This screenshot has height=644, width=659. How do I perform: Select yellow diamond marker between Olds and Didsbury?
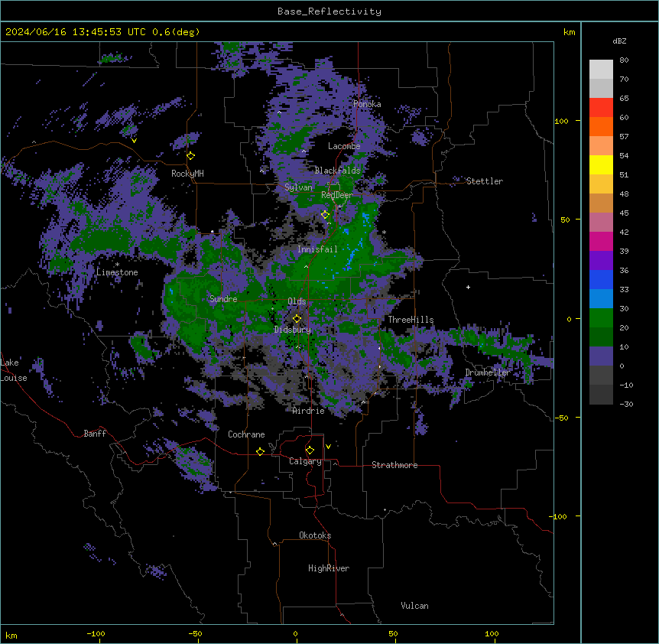[x=297, y=319]
